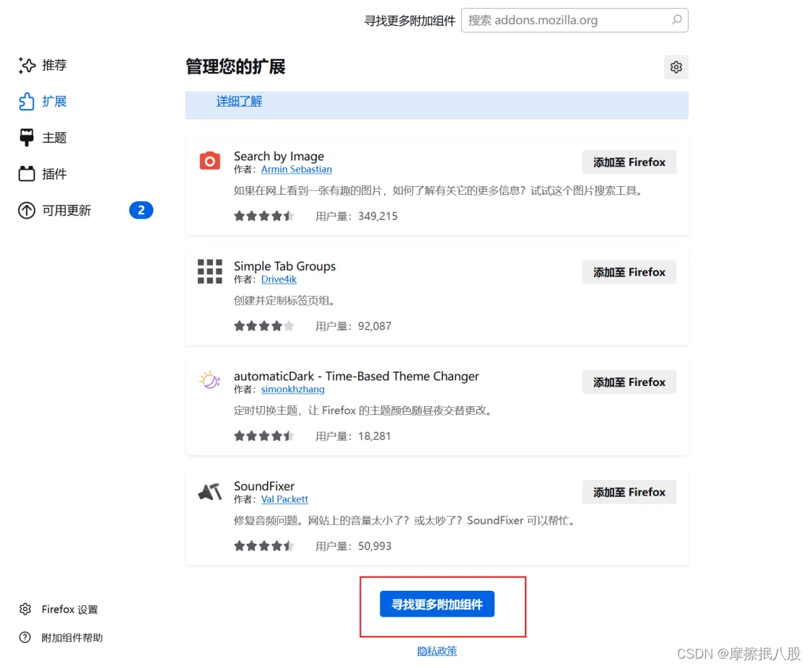Viewport: 812px width, 668px height.
Task: Click the 寻找更多附加组件 label beside search box
Action: [410, 21]
